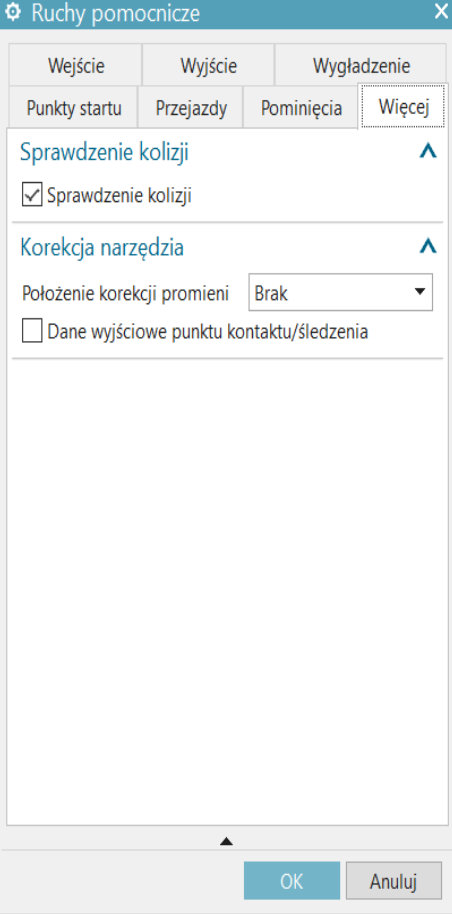This screenshot has width=452, height=914.
Task: Switch to the Przejazdy tab
Action: pos(191,108)
